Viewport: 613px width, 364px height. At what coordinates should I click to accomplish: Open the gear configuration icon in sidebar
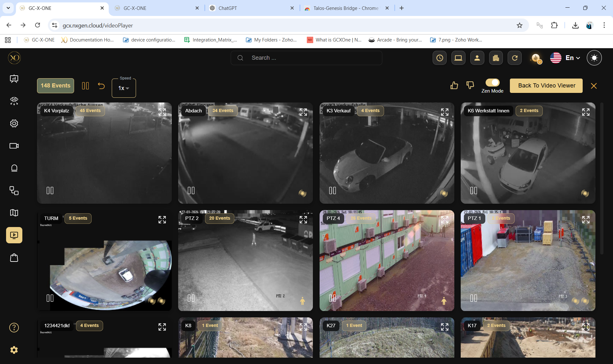14,123
